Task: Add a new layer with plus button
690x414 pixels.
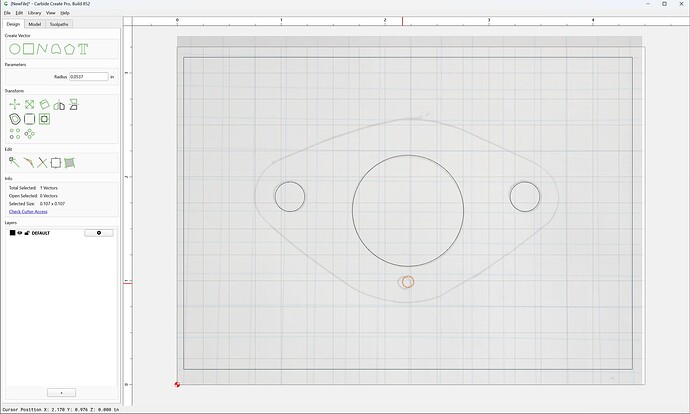Action: (x=61, y=392)
